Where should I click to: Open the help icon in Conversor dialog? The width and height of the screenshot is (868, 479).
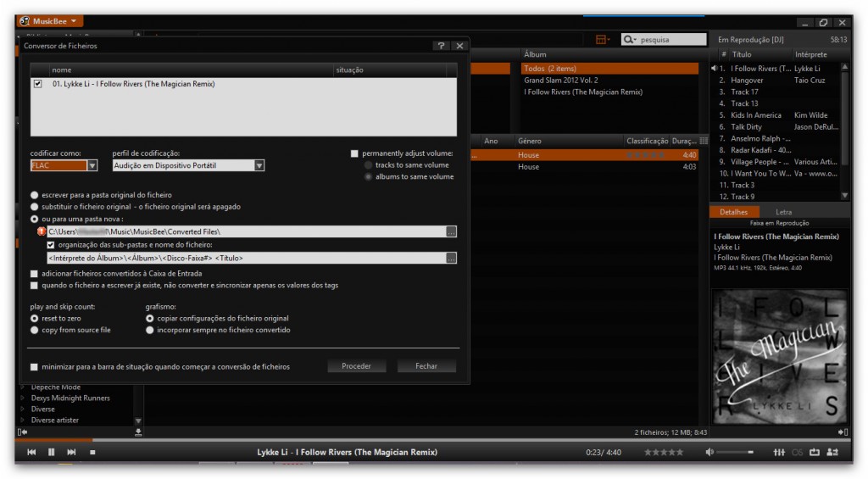pyautogui.click(x=442, y=46)
